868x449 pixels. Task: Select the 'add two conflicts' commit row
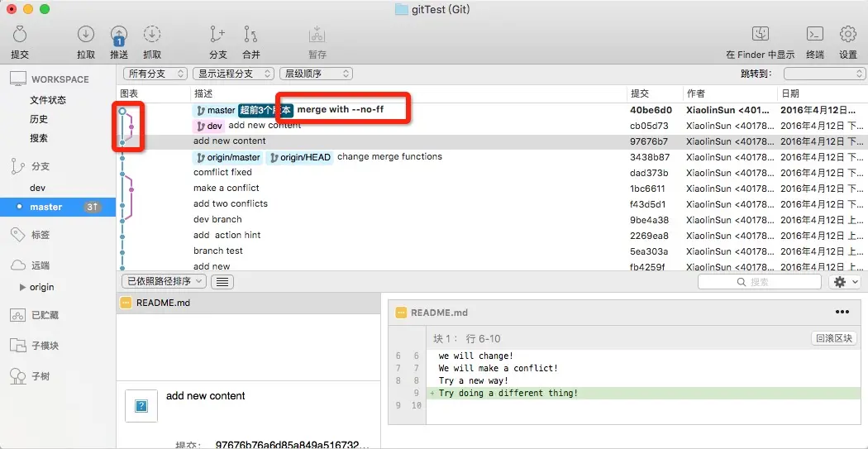tap(492, 203)
